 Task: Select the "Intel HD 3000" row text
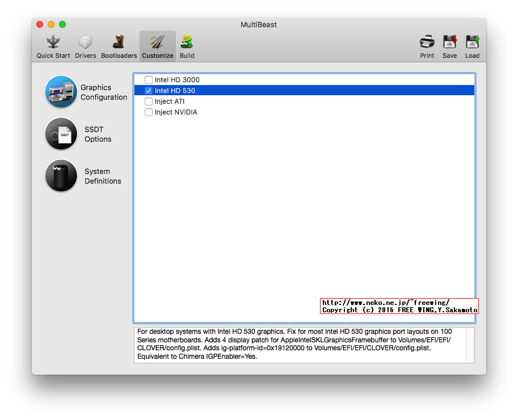(177, 80)
